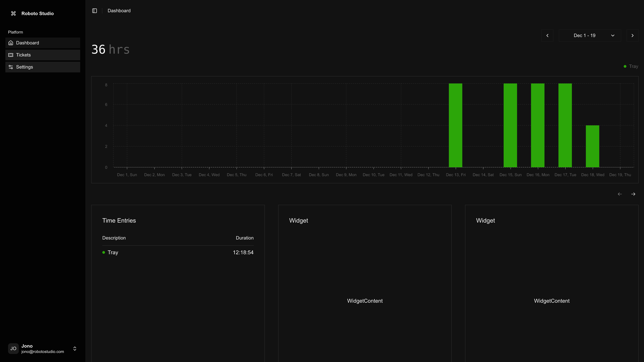Click the JO avatar thumbnail

click(13, 349)
